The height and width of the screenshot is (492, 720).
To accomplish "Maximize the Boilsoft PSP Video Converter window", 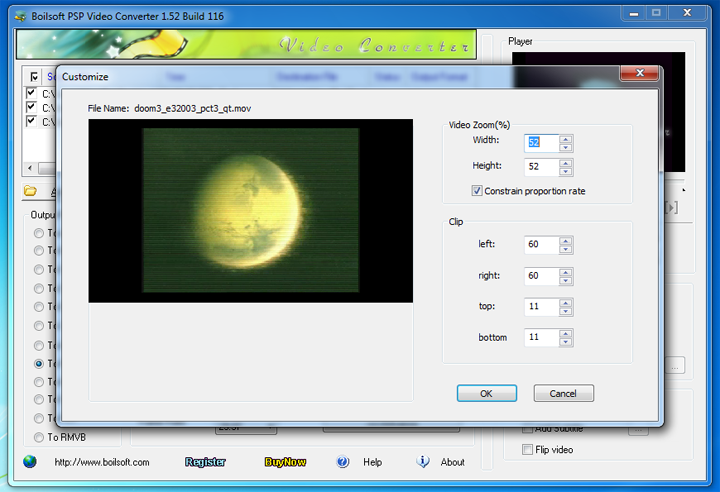I will 657,13.
